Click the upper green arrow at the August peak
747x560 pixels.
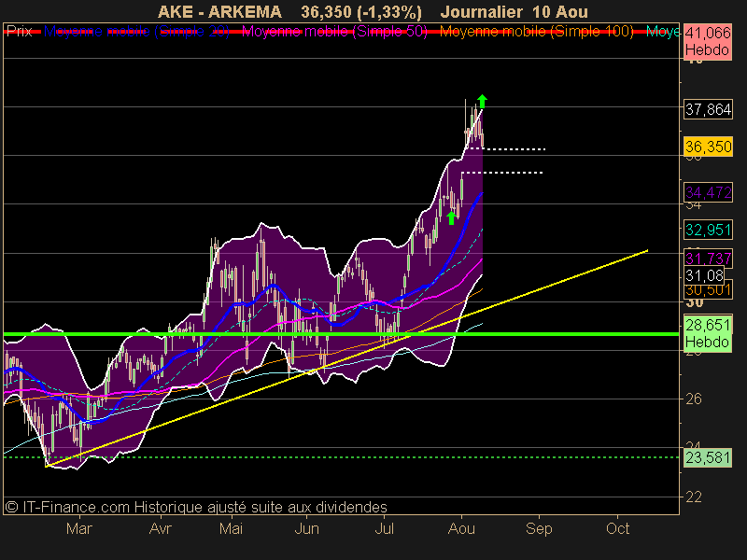pos(482,101)
